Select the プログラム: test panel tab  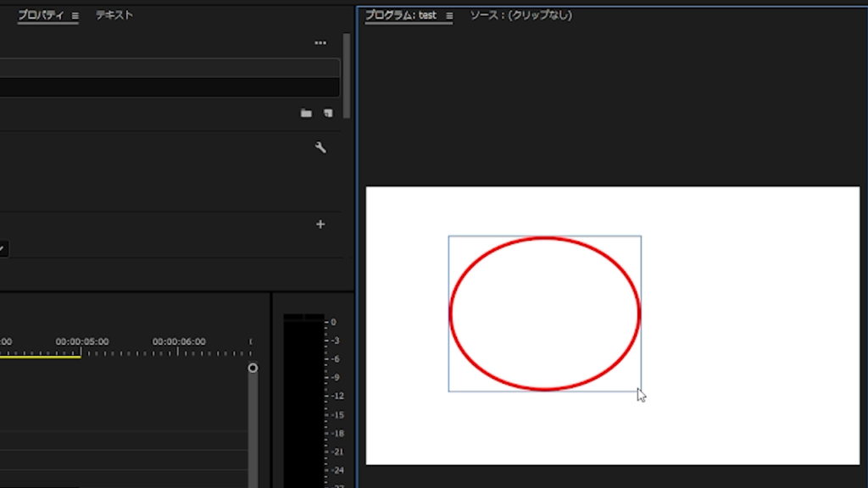tap(401, 15)
